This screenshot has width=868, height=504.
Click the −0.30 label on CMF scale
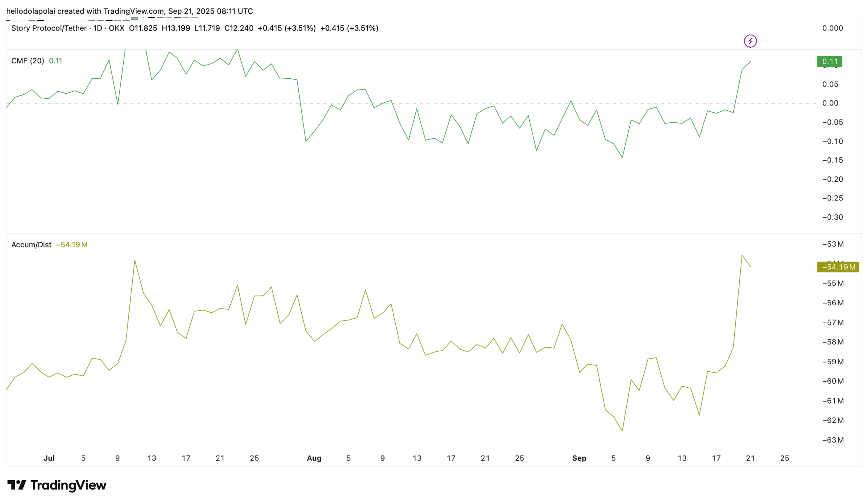coord(832,217)
